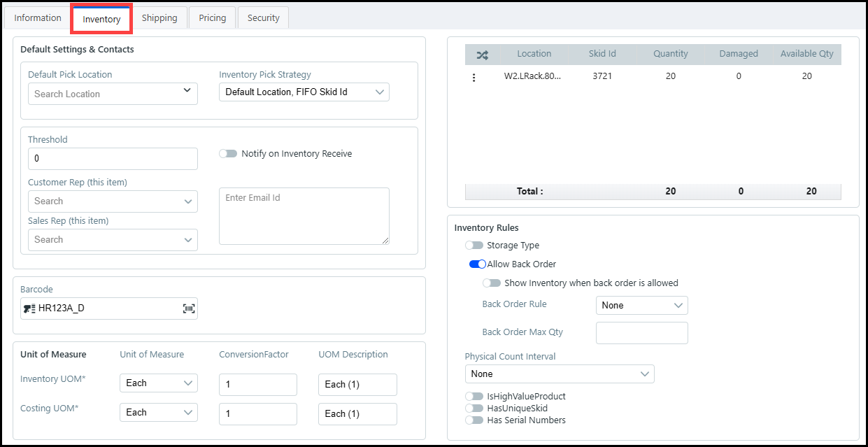Click the barcode scan icon in Barcode field
Viewport: 868px width, 447px height.
point(189,308)
